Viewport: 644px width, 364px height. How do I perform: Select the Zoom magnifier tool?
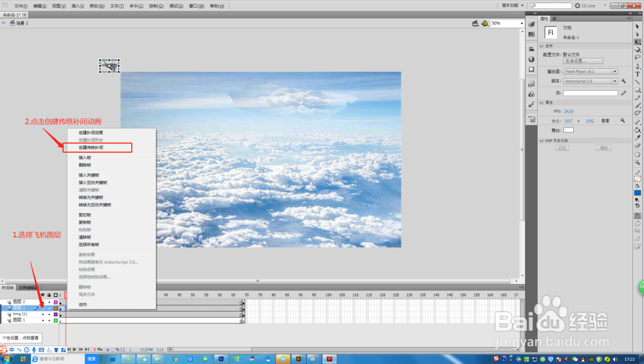click(x=638, y=162)
